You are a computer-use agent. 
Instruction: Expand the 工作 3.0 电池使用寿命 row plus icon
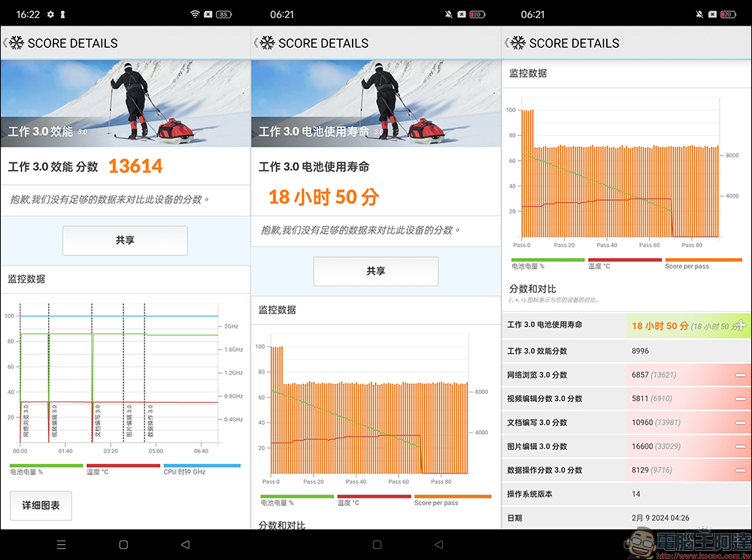point(741,325)
